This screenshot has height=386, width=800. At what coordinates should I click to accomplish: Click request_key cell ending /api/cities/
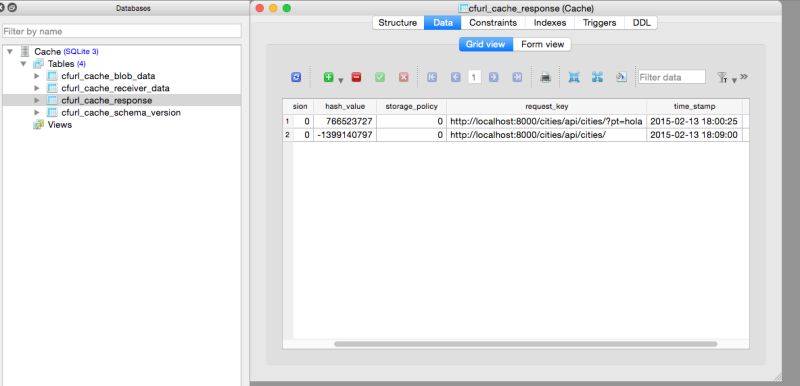coord(546,135)
